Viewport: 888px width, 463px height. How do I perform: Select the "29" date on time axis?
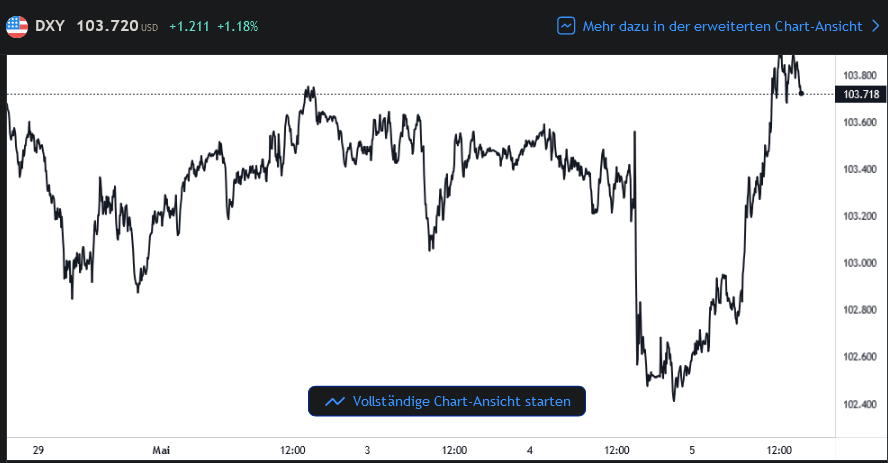(39, 451)
